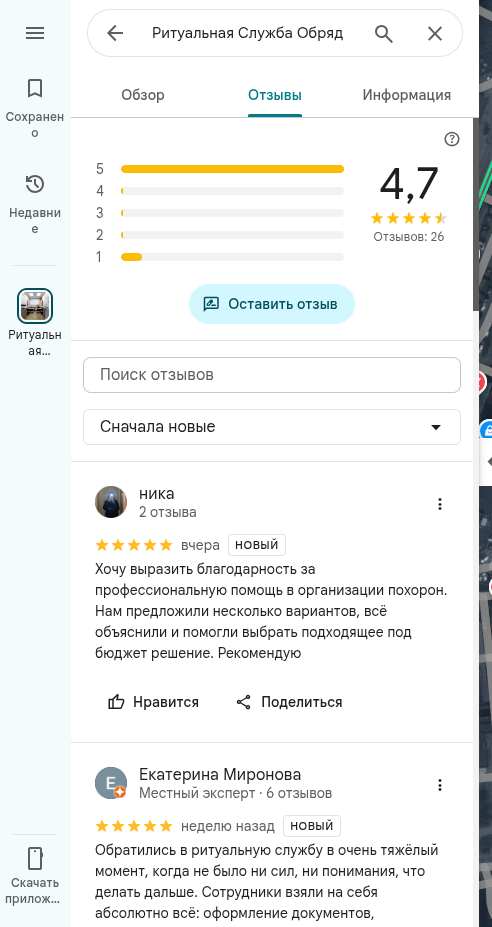Open more options for ника's review

coord(439,504)
